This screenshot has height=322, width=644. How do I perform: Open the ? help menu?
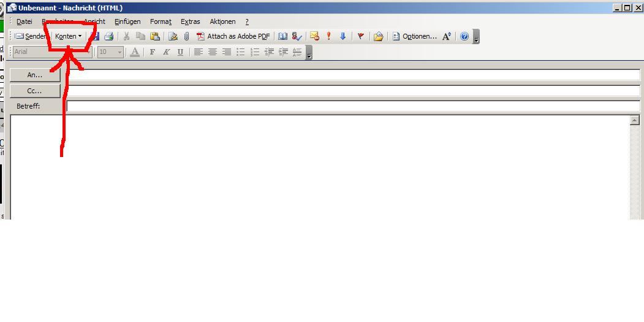247,21
